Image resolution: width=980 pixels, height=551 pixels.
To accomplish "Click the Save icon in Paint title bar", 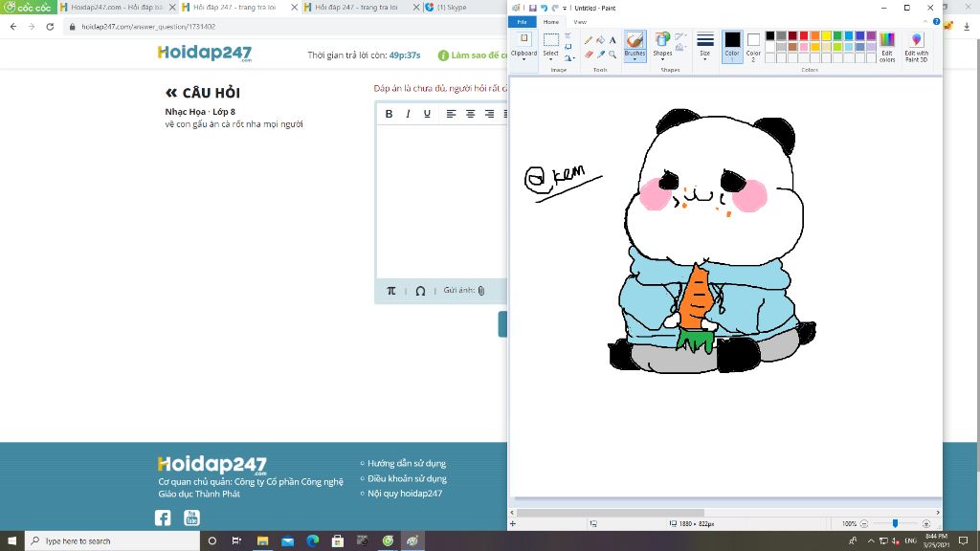I will point(532,8).
